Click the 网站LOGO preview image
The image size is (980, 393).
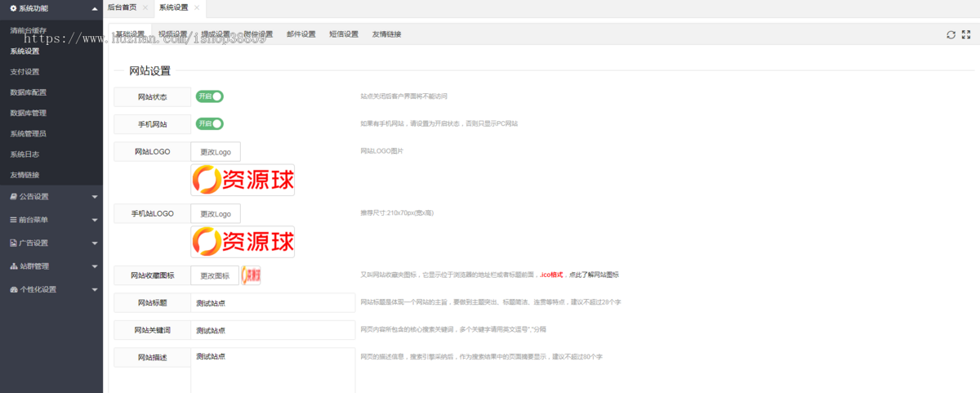pyautogui.click(x=243, y=180)
